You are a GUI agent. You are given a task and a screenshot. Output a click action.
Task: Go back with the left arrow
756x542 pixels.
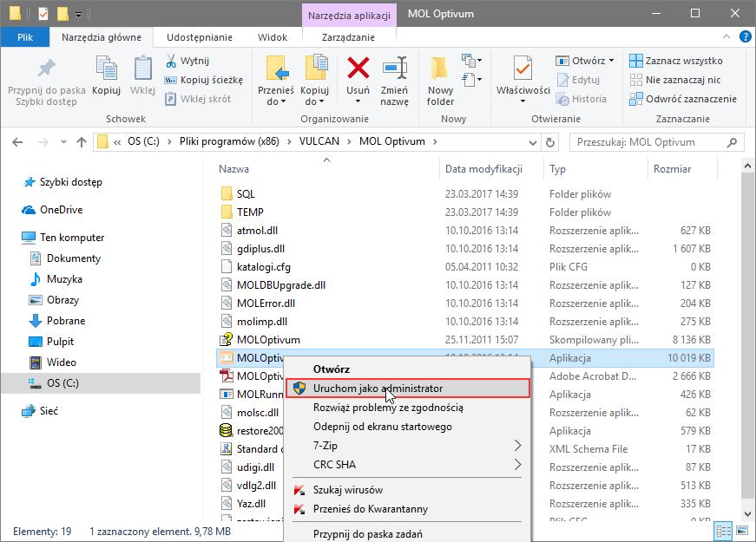17,142
